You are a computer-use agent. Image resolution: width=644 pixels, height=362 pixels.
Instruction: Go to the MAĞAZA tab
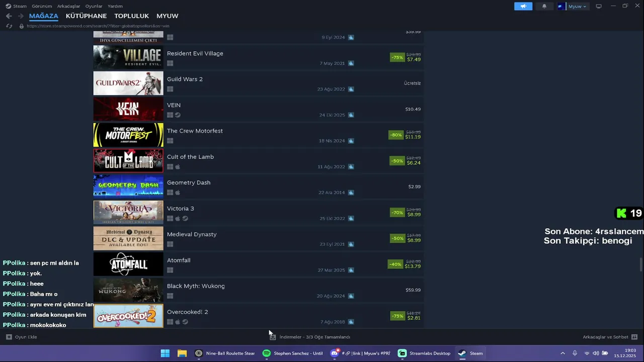click(44, 16)
